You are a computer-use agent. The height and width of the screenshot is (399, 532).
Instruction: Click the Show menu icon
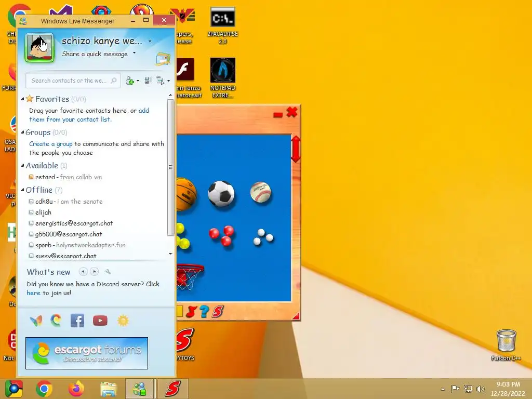point(160,81)
